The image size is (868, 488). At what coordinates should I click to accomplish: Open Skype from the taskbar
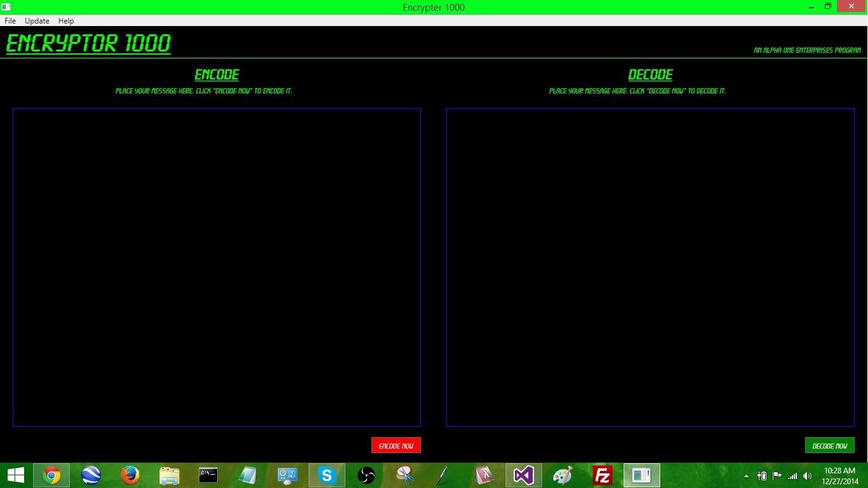pos(327,475)
